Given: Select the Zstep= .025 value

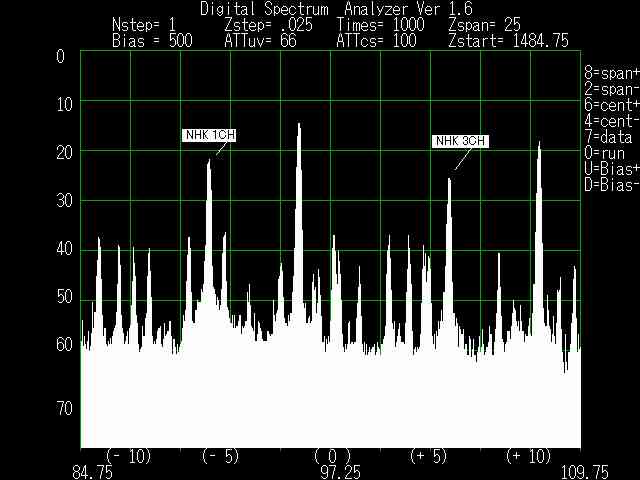Looking at the screenshot, I should (x=268, y=25).
